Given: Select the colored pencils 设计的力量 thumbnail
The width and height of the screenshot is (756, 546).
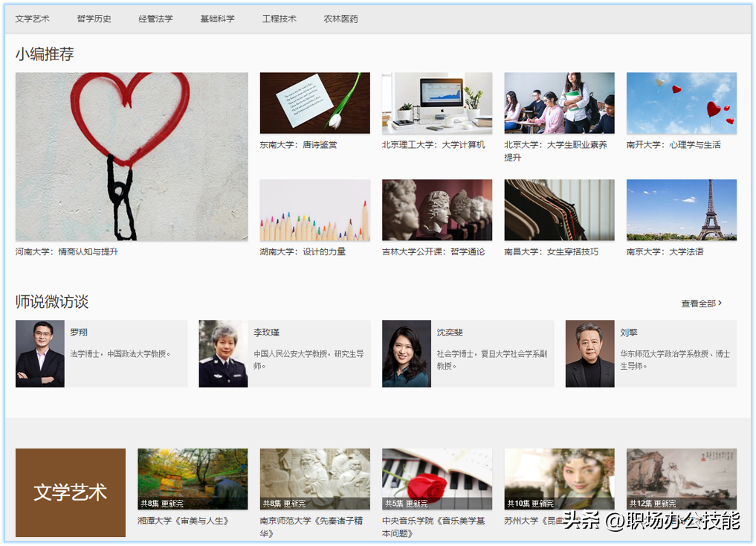Looking at the screenshot, I should coord(314,210).
